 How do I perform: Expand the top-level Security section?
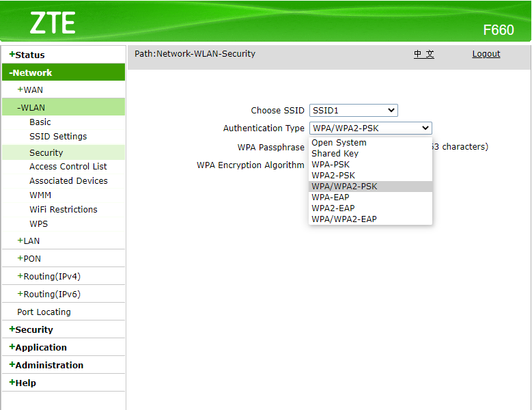(31, 330)
